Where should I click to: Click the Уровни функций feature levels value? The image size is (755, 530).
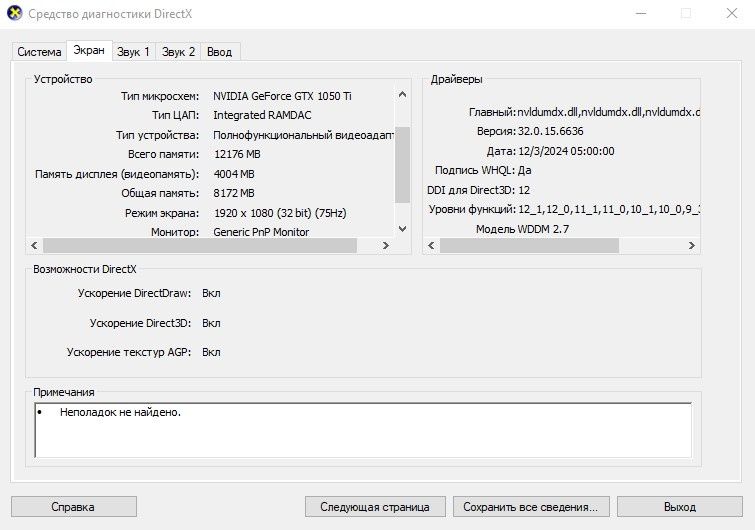tap(609, 209)
